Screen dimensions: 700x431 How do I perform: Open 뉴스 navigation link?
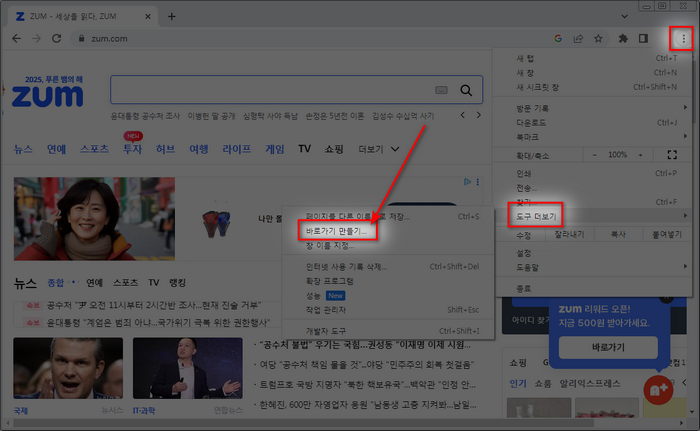pos(23,149)
